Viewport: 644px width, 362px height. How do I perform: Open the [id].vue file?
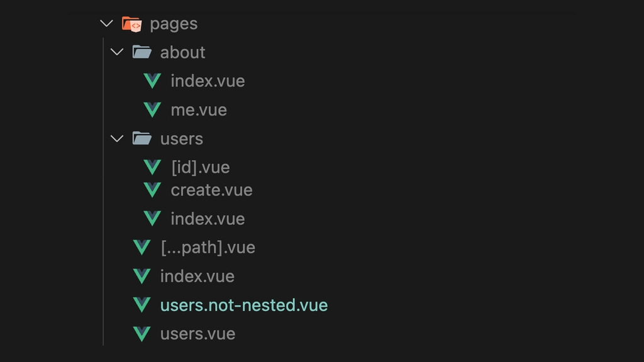click(x=200, y=167)
